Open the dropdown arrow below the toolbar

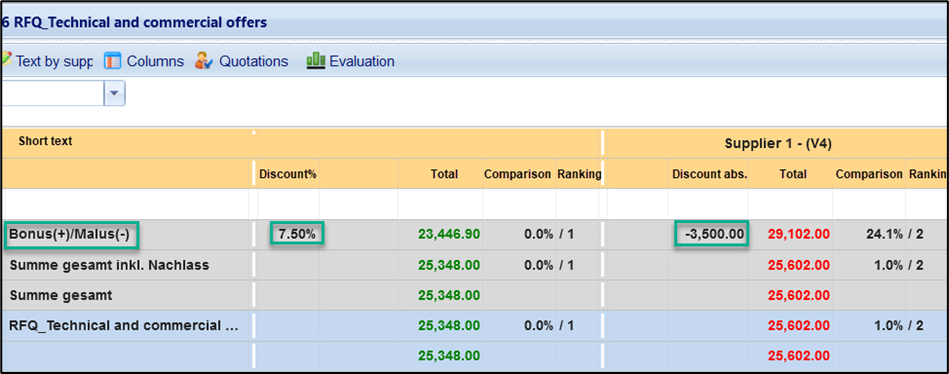(115, 94)
